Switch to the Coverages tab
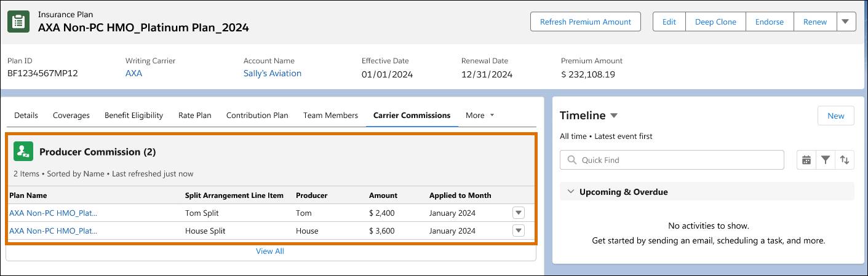The height and width of the screenshot is (276, 868). tap(71, 115)
